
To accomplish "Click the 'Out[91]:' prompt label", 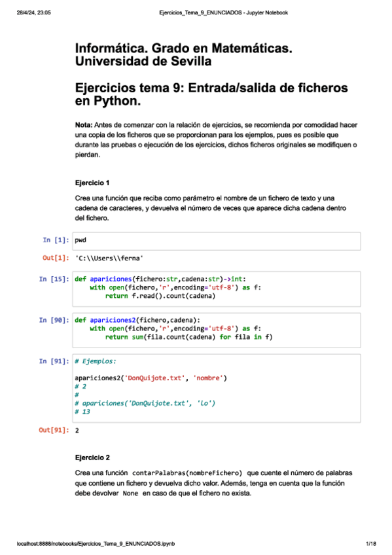I will click(x=54, y=430).
